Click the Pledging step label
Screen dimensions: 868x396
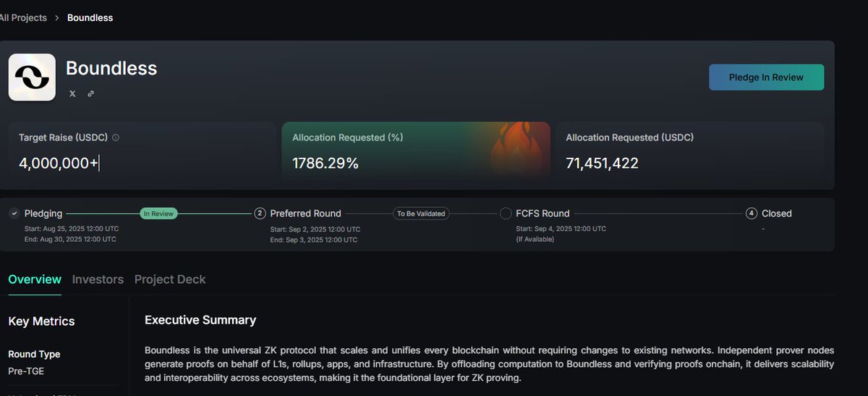click(43, 214)
